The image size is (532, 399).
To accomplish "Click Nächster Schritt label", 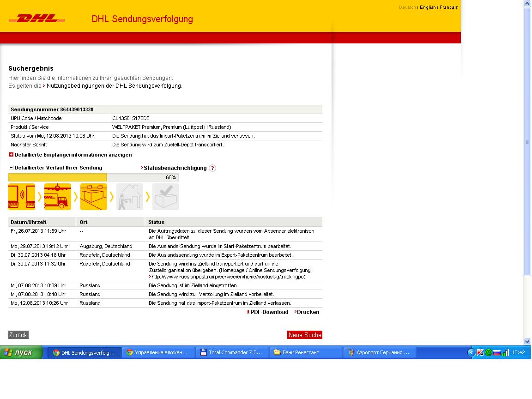I will pyautogui.click(x=29, y=145).
